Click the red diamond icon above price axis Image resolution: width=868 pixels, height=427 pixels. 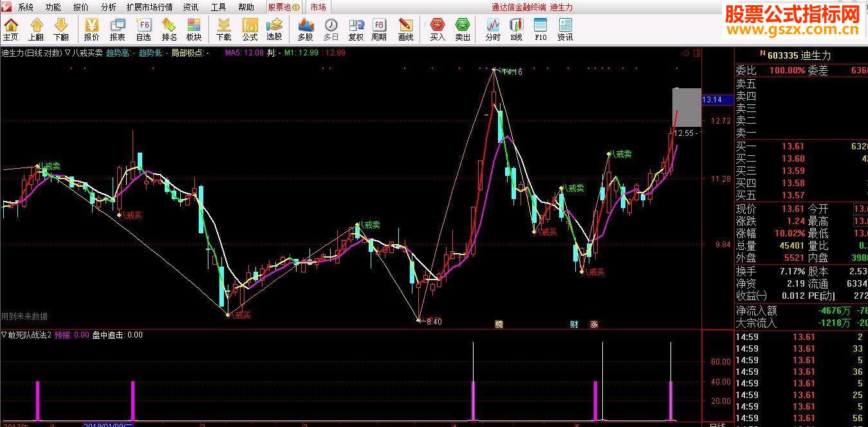(x=686, y=53)
